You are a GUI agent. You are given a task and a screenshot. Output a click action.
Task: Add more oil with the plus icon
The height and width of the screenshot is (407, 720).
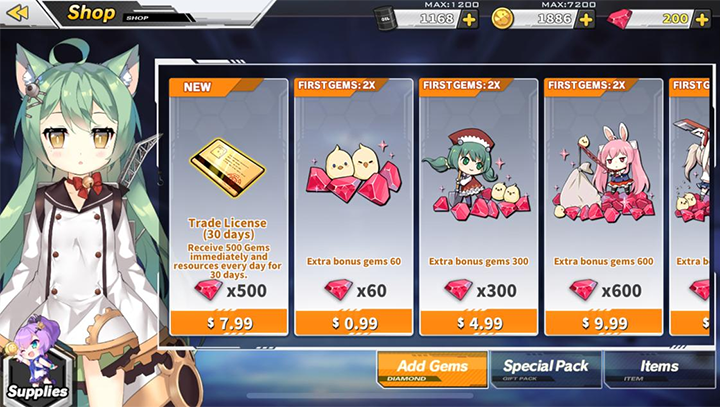pos(469,20)
